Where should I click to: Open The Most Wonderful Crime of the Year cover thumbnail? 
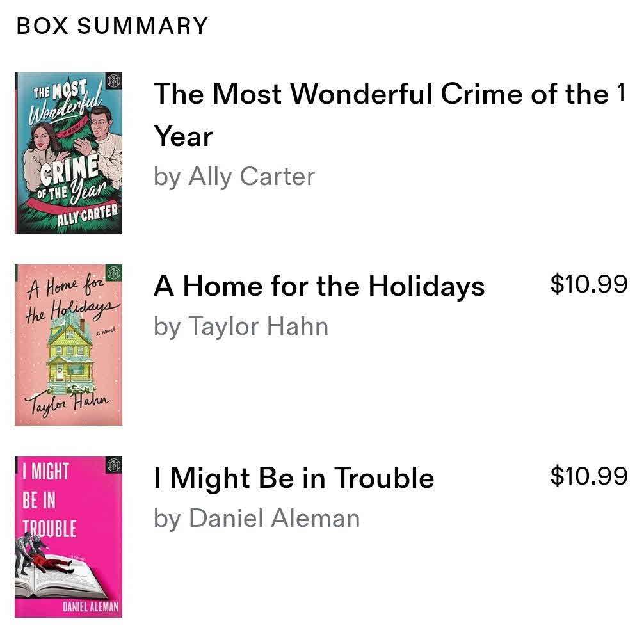[x=68, y=153]
